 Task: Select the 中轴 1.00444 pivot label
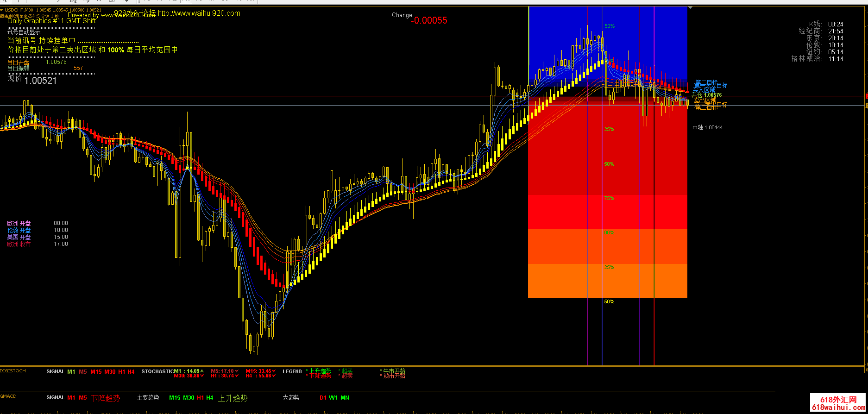[x=707, y=127]
